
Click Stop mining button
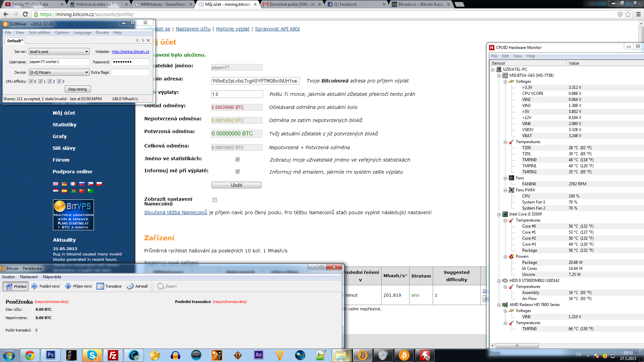[77, 89]
